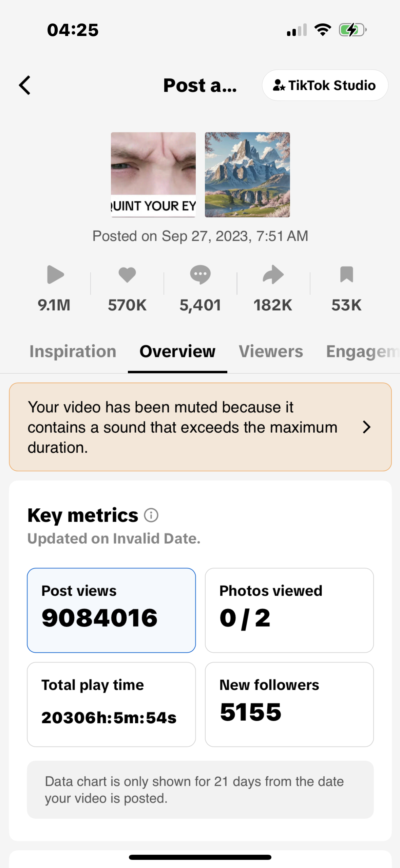This screenshot has width=400, height=868.
Task: Open Key metrics info icon
Action: (151, 515)
